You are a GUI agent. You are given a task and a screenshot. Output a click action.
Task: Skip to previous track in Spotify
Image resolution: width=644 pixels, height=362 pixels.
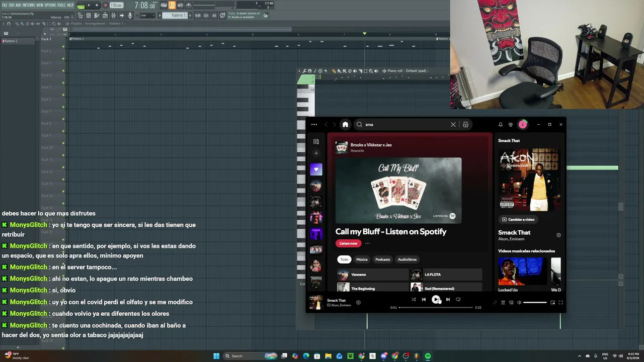pos(424,300)
